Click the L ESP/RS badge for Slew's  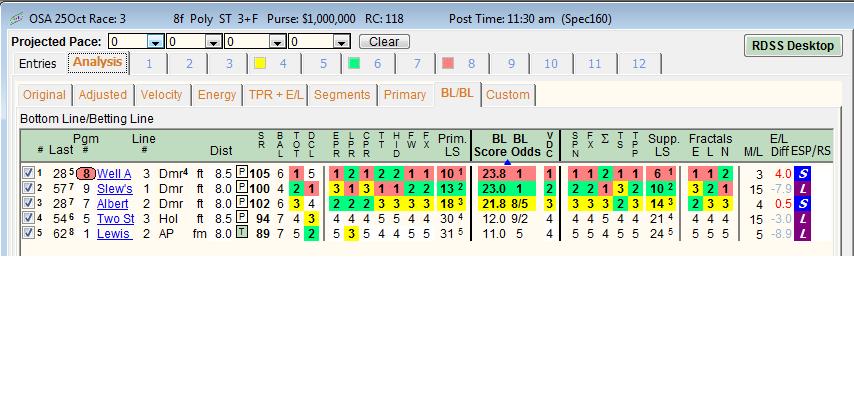[802, 189]
